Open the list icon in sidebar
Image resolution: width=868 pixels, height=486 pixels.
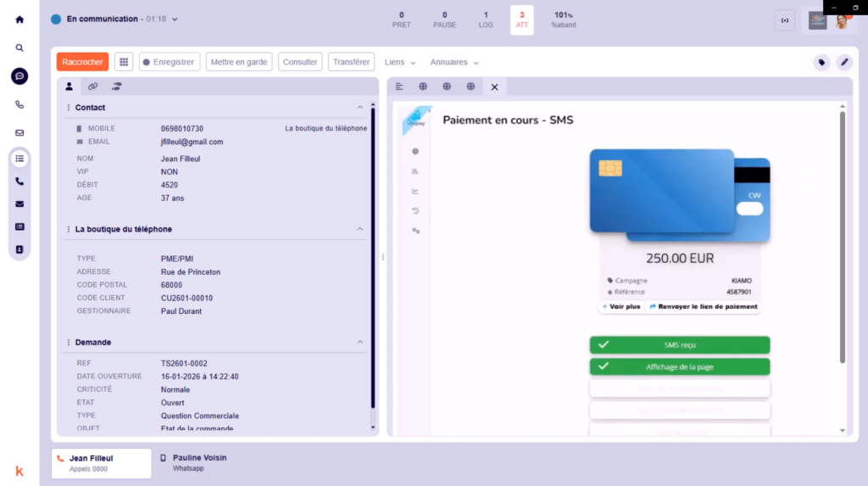19,159
